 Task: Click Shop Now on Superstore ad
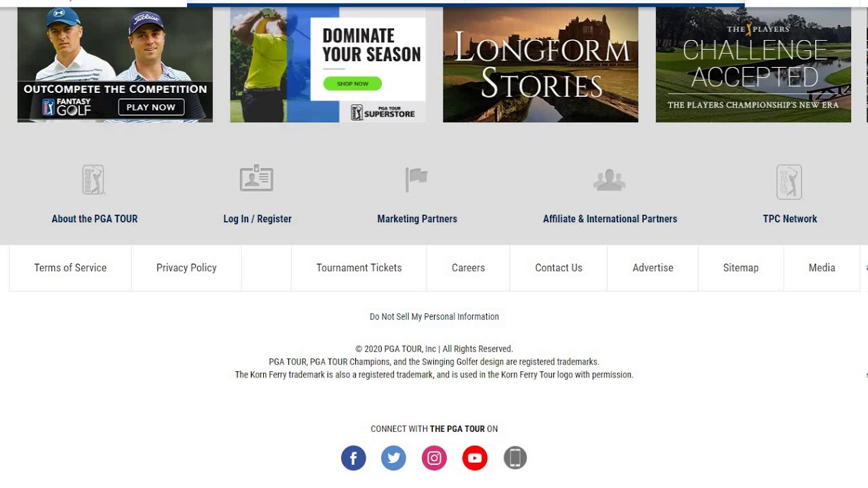(353, 83)
